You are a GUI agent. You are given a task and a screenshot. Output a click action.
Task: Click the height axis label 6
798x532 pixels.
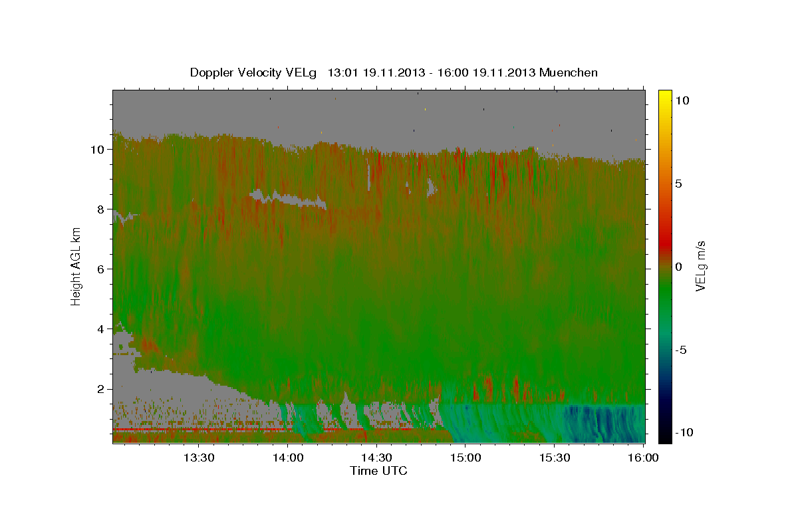[101, 269]
